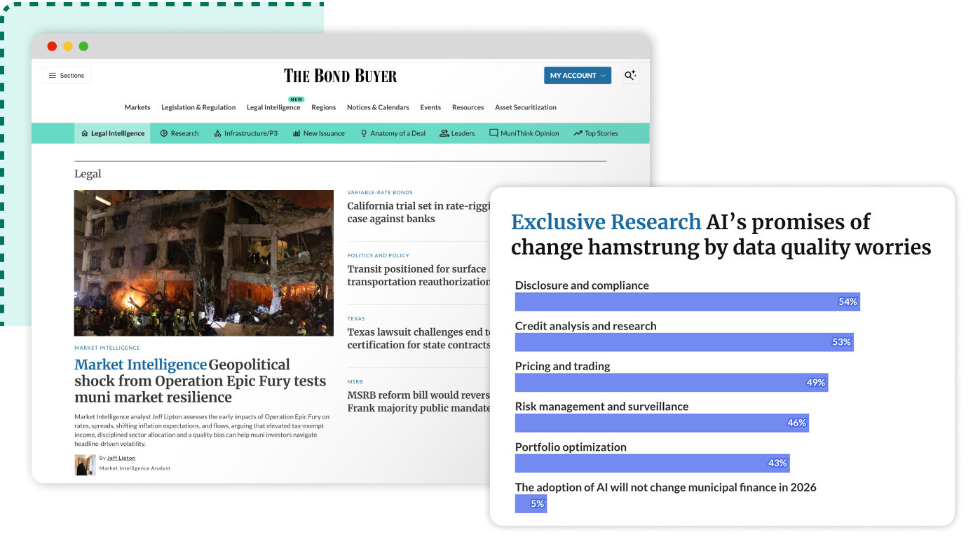The width and height of the screenshot is (980, 551).
Task: Visit the Leaders section
Action: pyautogui.click(x=457, y=133)
